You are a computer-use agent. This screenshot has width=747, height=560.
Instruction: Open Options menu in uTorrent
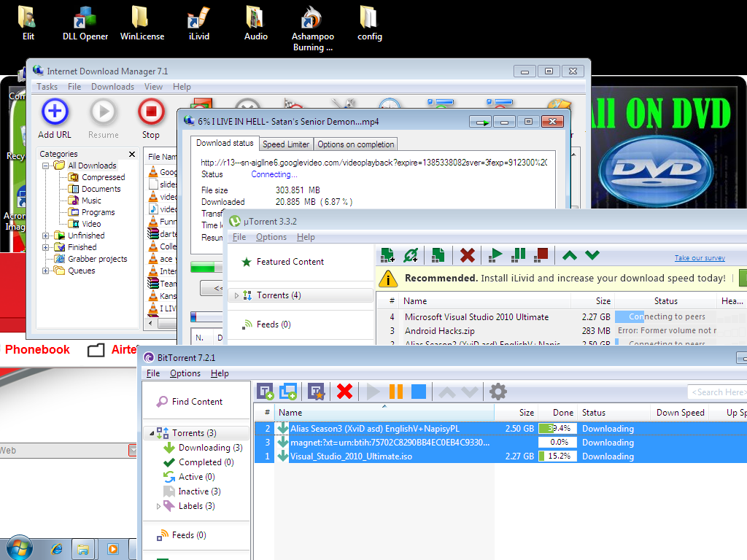point(271,237)
